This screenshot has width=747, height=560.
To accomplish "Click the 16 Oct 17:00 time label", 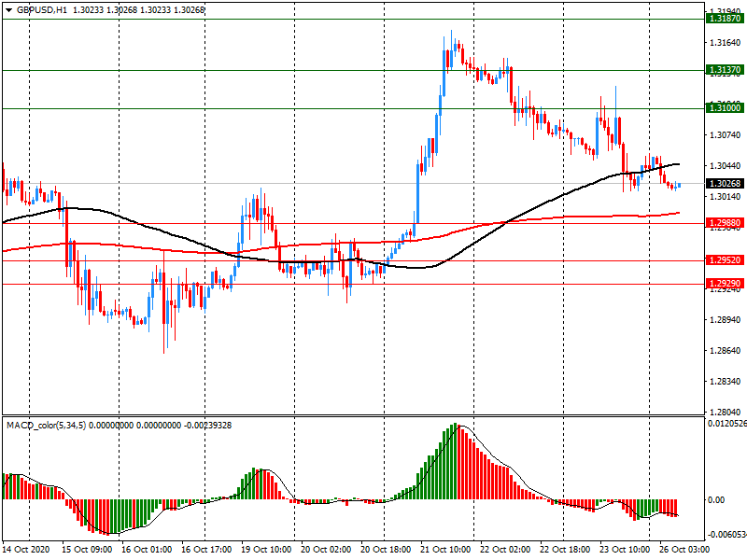I will [x=208, y=551].
